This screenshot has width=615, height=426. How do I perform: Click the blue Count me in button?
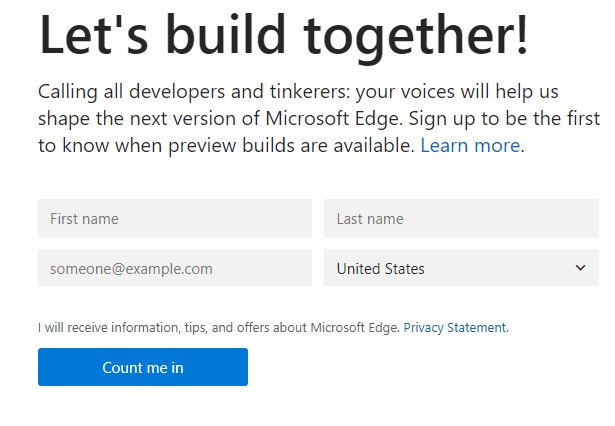(x=143, y=367)
